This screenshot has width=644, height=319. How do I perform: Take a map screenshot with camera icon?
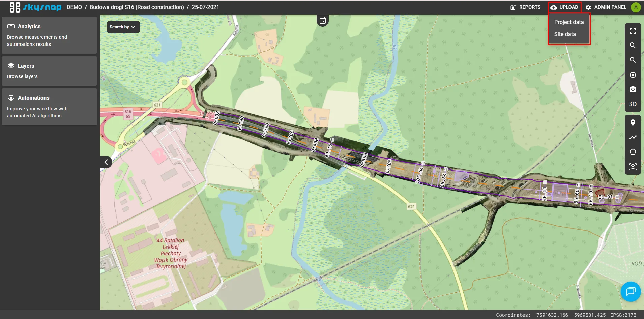pos(633,89)
